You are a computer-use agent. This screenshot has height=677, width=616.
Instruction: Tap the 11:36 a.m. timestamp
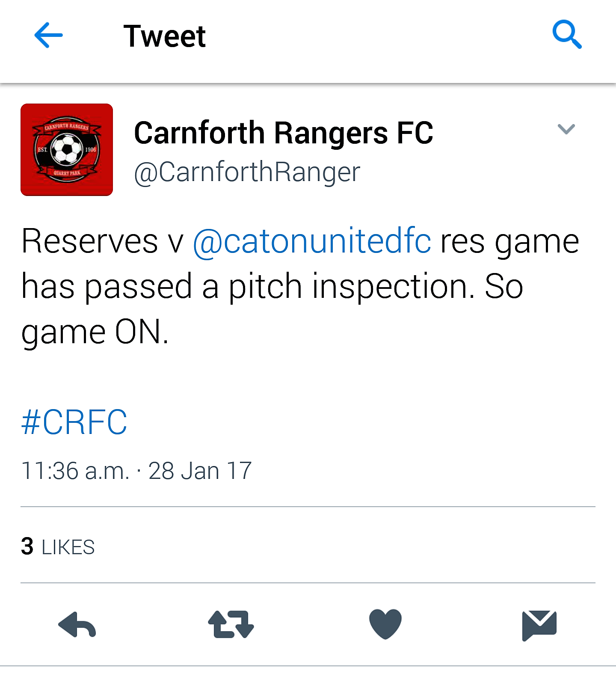[x=75, y=471]
